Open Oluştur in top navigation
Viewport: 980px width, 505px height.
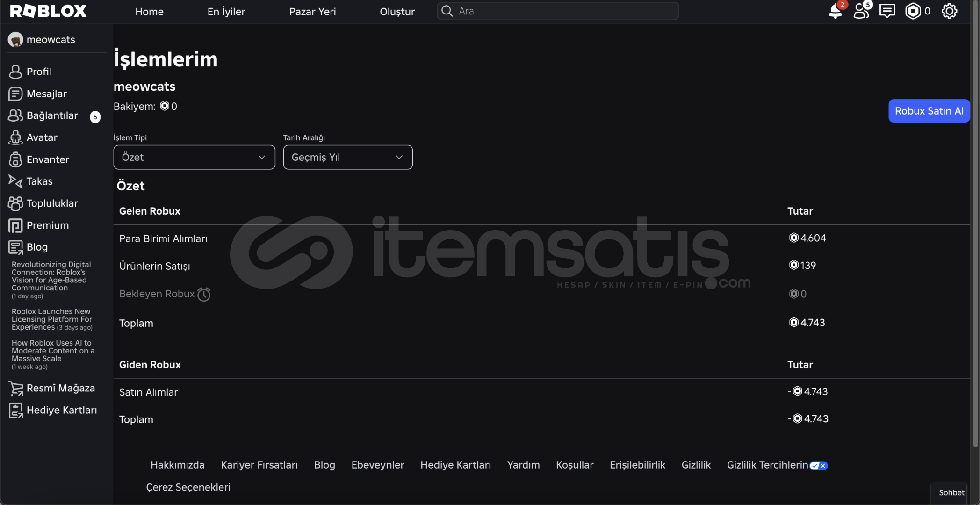click(397, 12)
